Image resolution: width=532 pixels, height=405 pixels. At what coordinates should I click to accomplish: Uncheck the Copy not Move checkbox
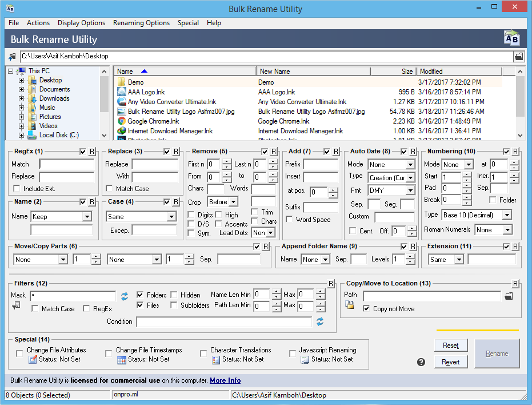[x=366, y=308]
